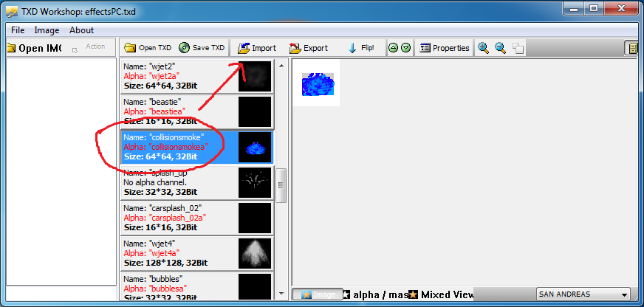Click "No alpha channel." text

point(155,182)
